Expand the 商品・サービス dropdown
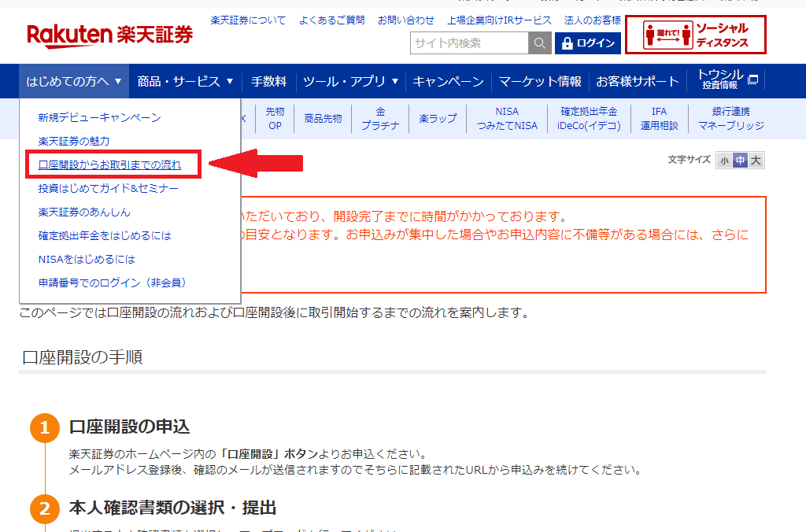Image resolution: width=806 pixels, height=532 pixels. point(185,81)
